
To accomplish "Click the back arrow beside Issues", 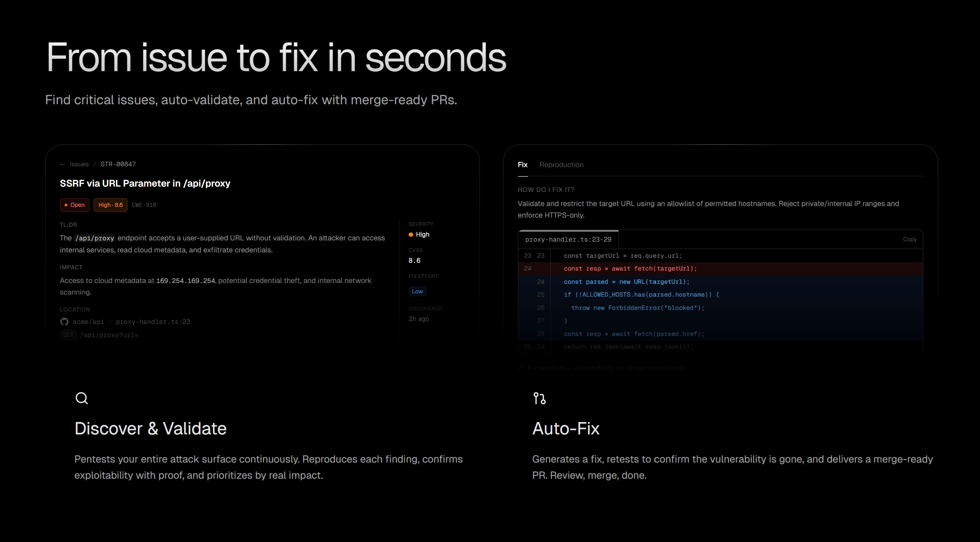I will tap(63, 165).
